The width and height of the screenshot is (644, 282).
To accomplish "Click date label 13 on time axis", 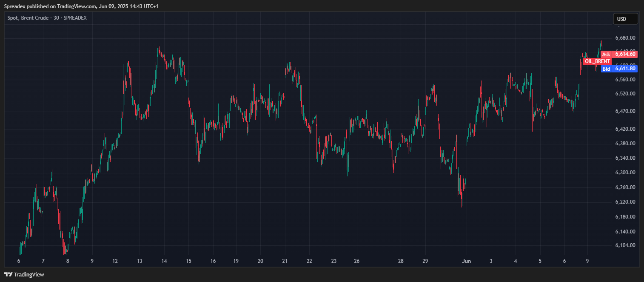I will [x=140, y=261].
